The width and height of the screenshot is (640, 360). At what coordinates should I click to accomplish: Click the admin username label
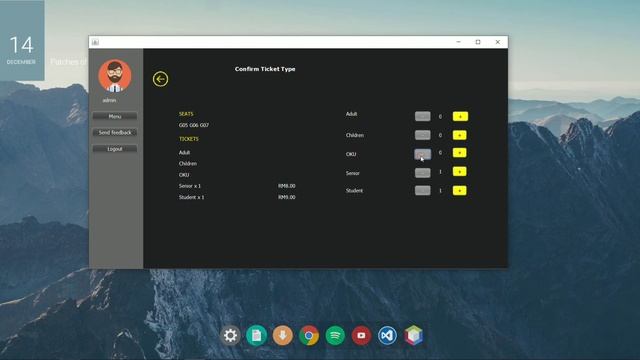point(109,100)
